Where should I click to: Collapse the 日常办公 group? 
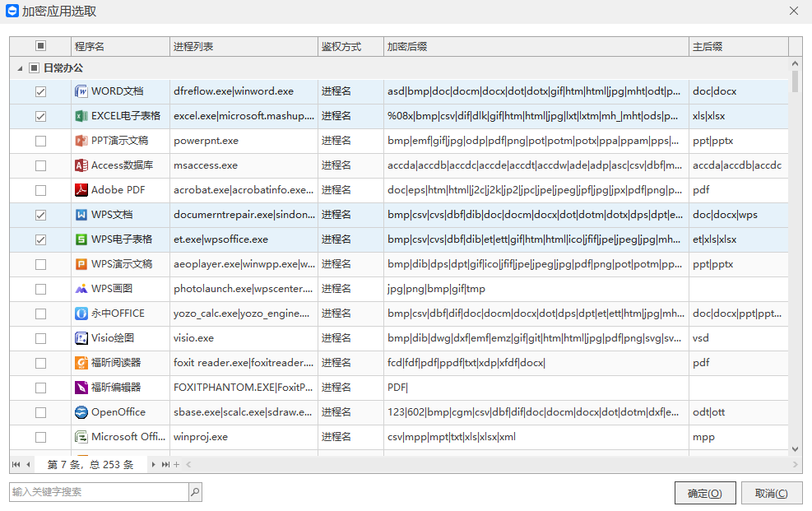20,68
